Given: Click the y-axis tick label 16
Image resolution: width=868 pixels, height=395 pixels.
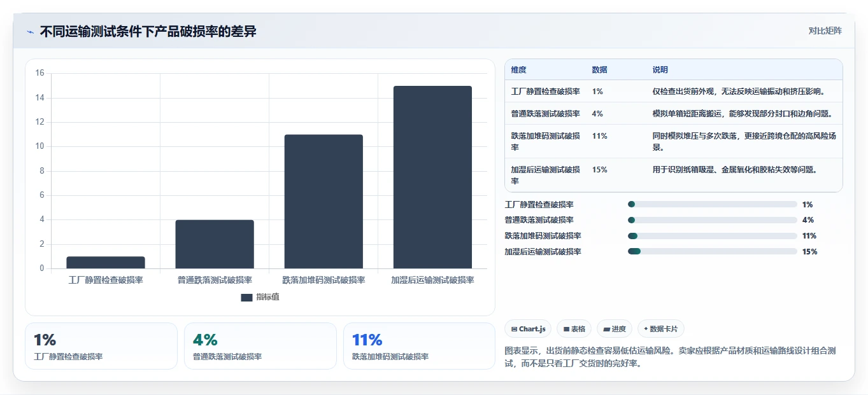Looking at the screenshot, I should [39, 73].
